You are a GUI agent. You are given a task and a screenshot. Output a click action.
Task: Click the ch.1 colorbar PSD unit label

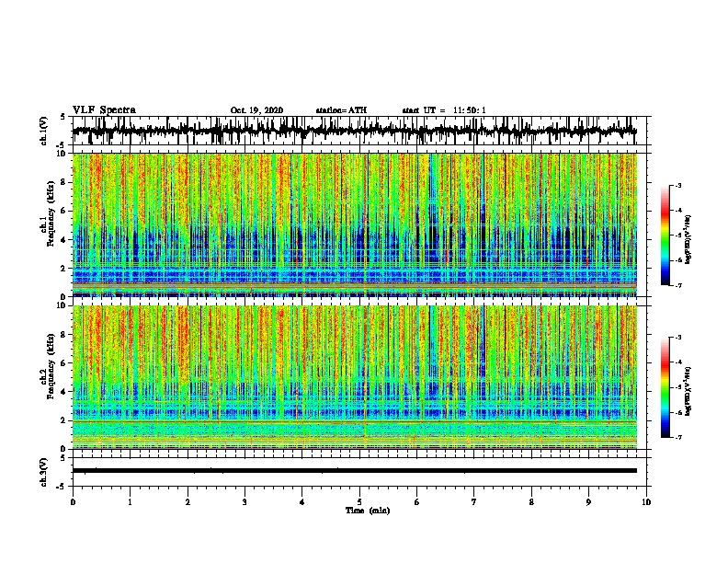(x=688, y=239)
